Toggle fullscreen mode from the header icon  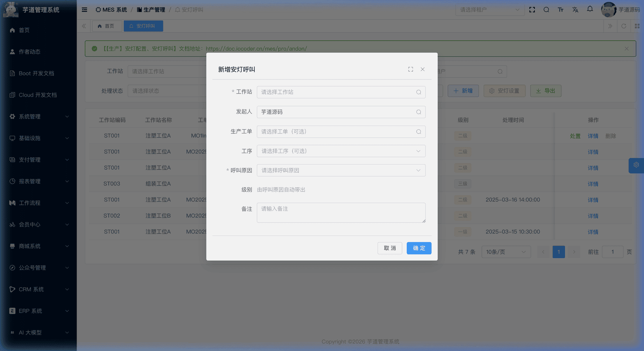coord(532,10)
